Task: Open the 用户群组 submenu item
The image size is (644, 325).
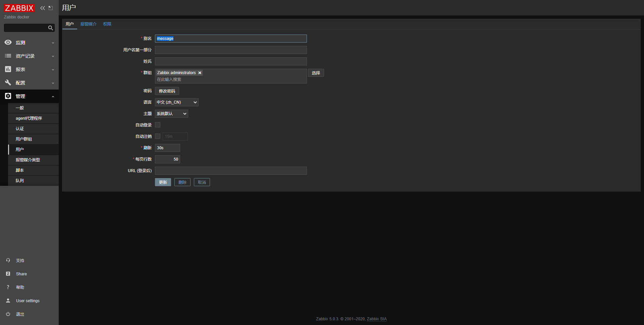Action: coord(33,139)
